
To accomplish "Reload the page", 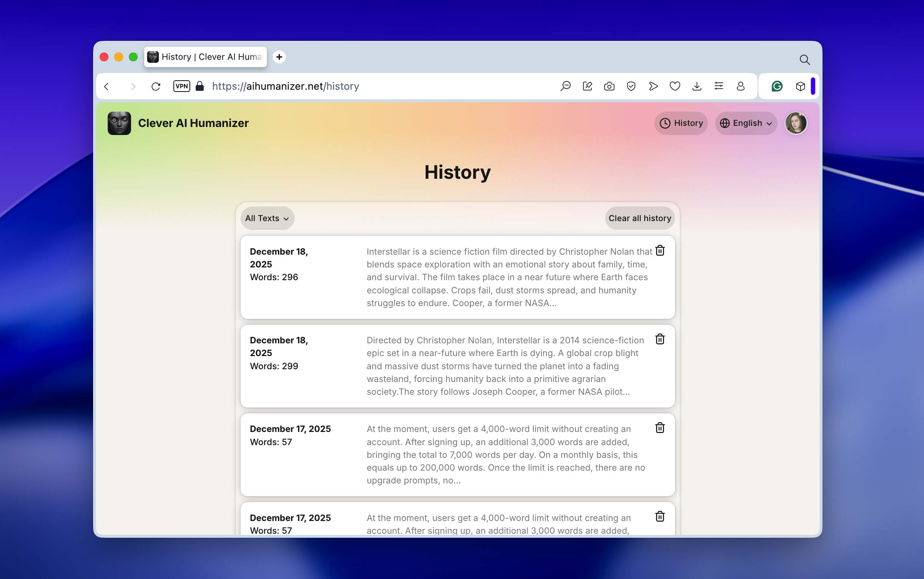I will [156, 86].
